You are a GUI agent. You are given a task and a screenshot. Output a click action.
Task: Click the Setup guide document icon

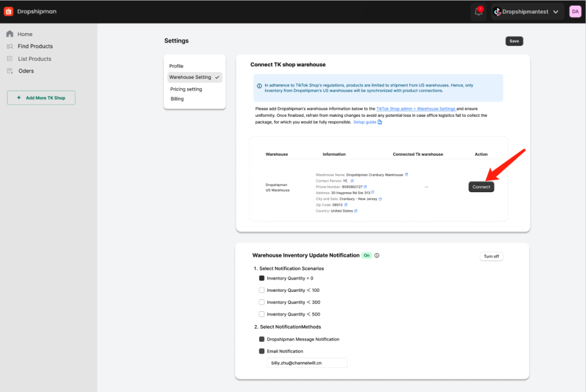(x=380, y=122)
